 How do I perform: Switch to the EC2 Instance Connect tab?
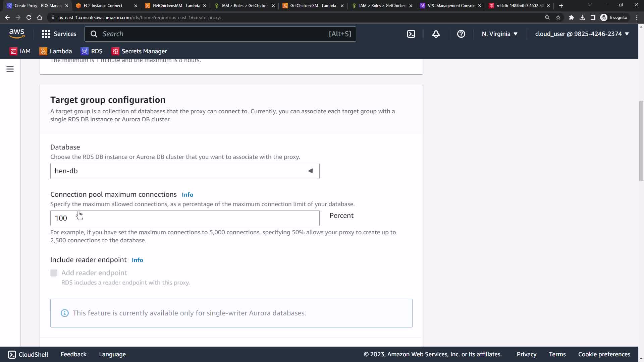[x=103, y=6]
